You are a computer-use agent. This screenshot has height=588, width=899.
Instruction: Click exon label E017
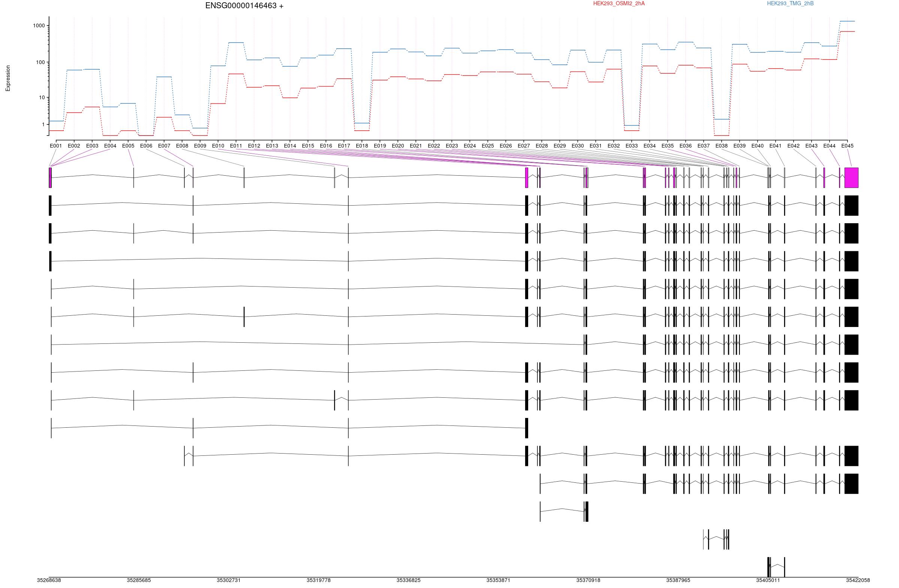point(344,146)
